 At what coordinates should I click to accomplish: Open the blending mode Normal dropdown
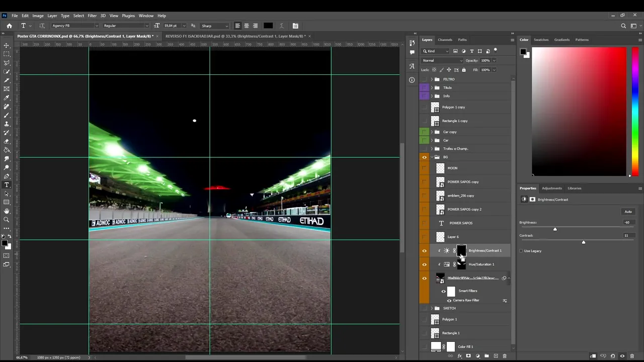click(442, 60)
